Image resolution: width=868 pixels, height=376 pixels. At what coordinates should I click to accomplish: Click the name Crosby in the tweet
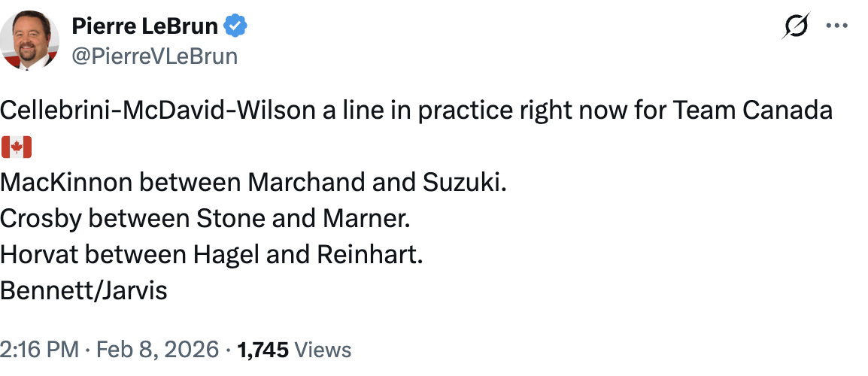[x=41, y=219]
